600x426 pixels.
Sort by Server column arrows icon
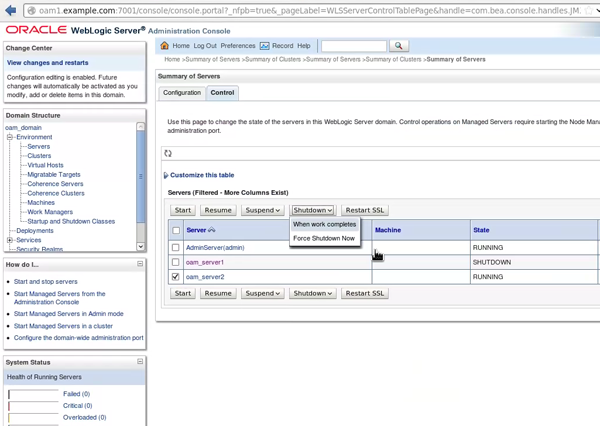(212, 230)
